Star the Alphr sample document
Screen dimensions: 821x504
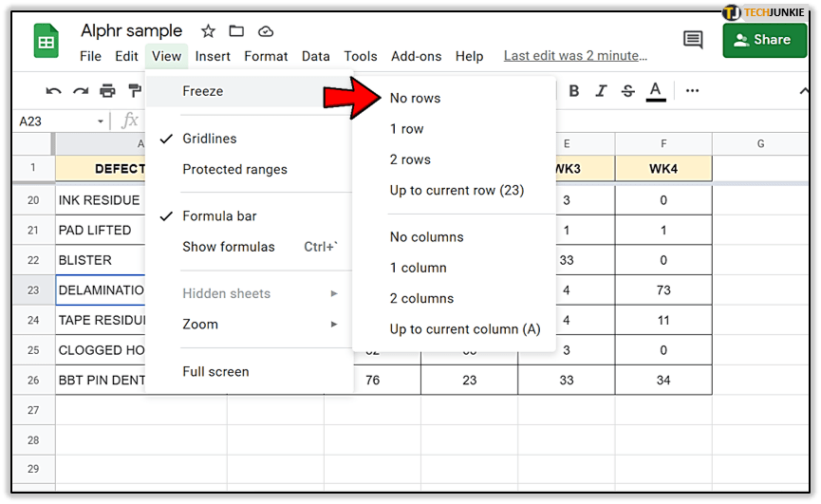tap(209, 31)
